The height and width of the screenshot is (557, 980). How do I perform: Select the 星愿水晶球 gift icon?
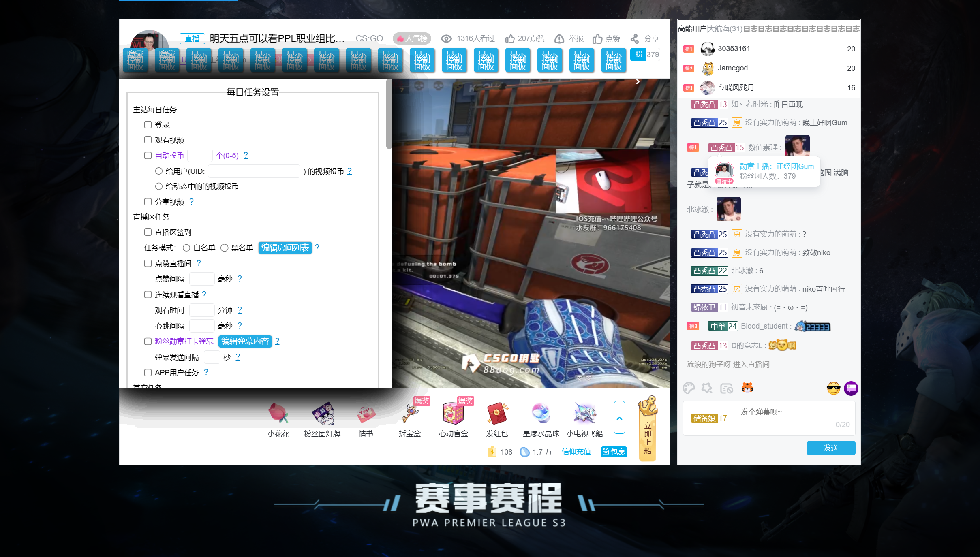(x=541, y=413)
